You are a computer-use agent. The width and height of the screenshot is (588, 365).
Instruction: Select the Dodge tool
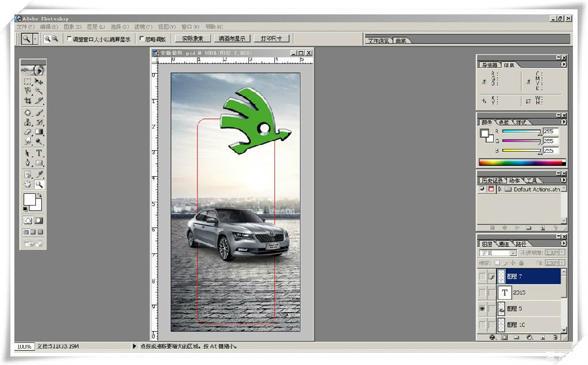[x=39, y=141]
